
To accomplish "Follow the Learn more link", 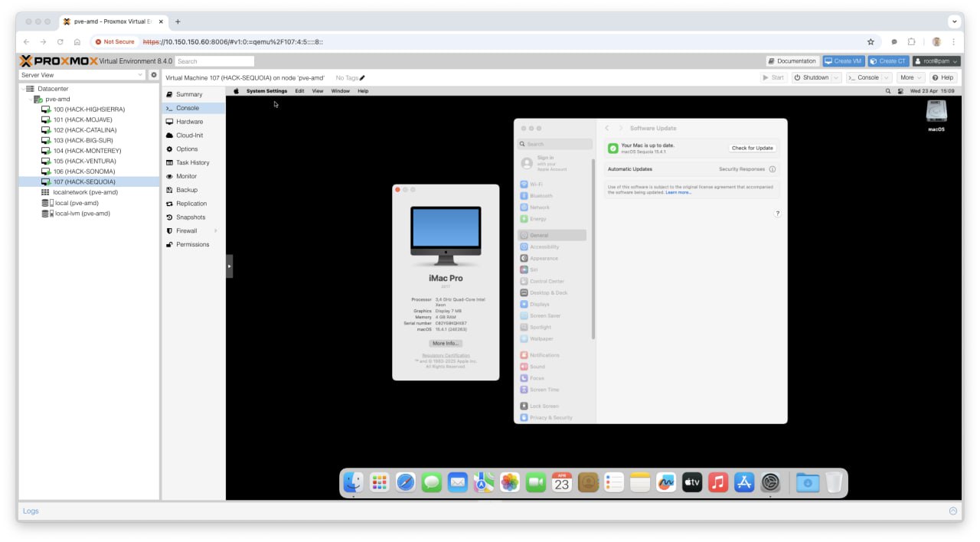I will pos(678,192).
